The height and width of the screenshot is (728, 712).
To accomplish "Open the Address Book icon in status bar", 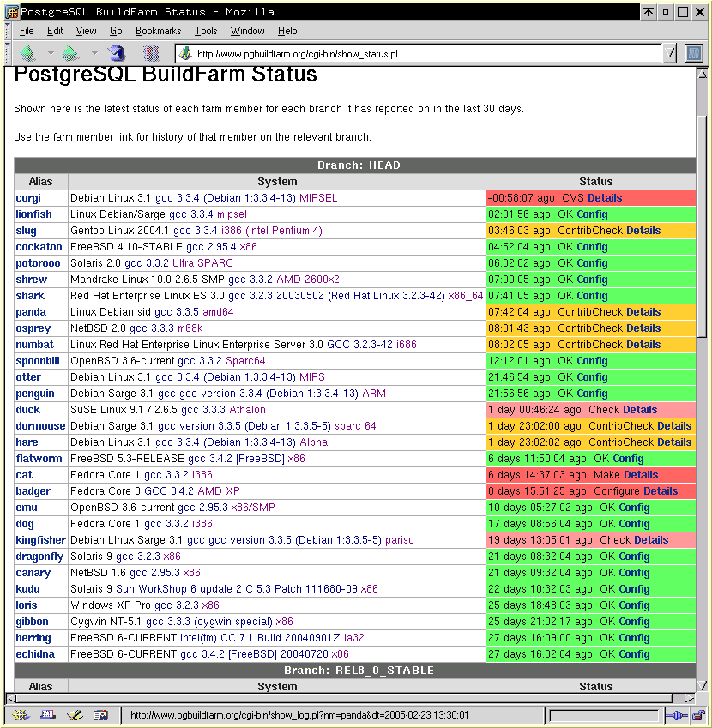I will [x=100, y=715].
